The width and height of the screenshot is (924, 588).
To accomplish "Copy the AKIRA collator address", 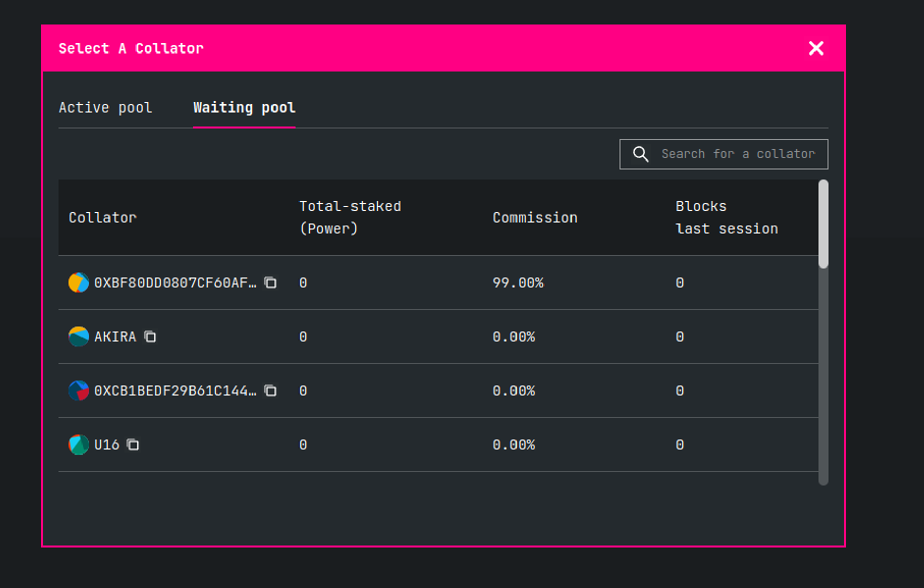I will point(150,337).
